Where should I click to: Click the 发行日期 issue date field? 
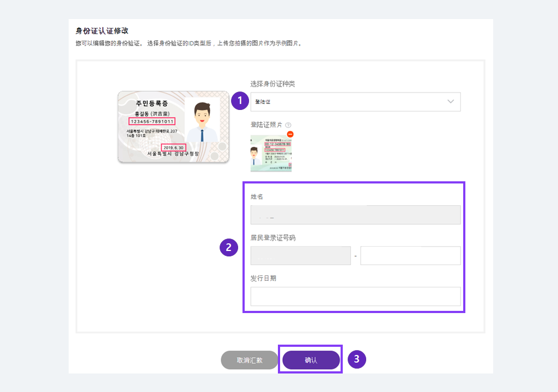355,296
